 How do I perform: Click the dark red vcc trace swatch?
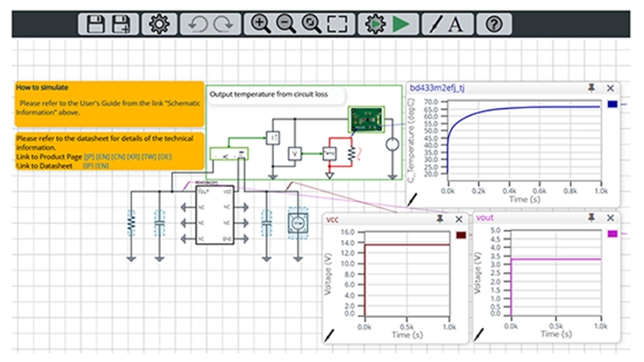click(x=461, y=235)
